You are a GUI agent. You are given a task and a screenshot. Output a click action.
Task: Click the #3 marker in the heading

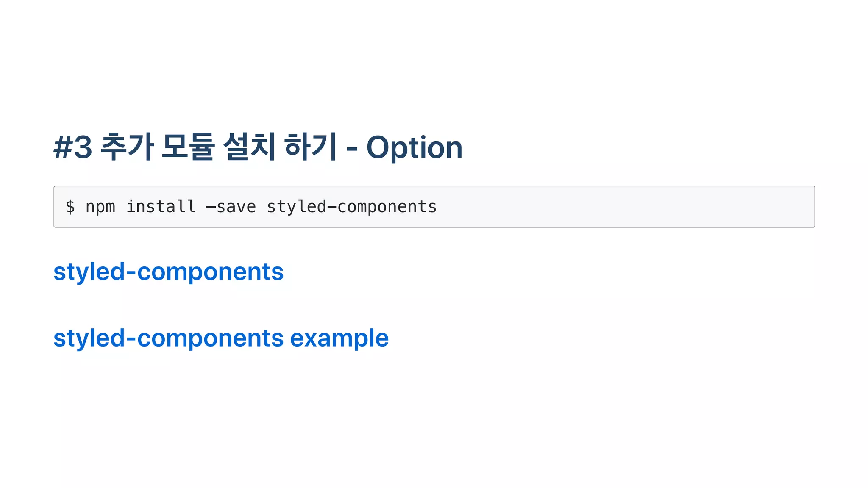(73, 147)
